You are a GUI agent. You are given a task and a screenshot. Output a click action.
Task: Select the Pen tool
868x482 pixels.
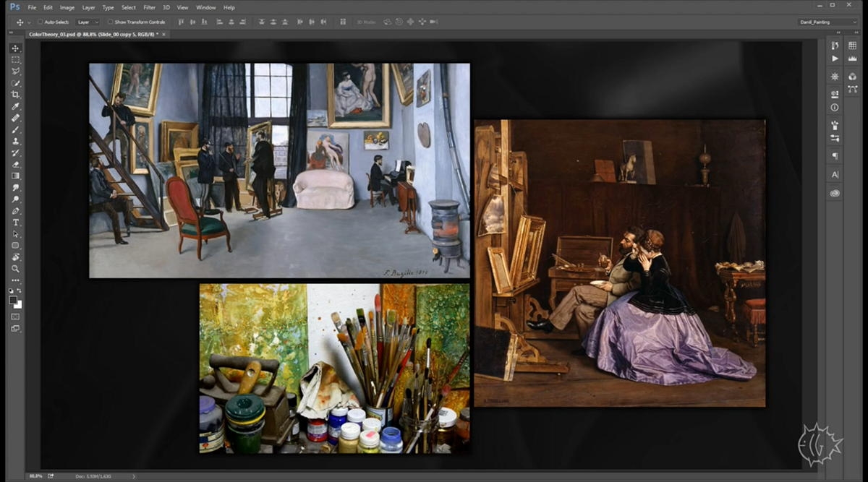(15, 210)
